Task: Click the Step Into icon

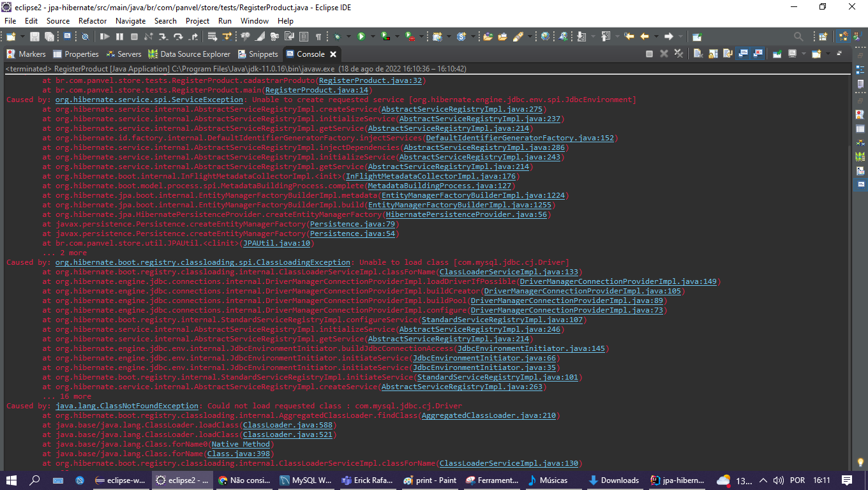Action: coord(163,36)
